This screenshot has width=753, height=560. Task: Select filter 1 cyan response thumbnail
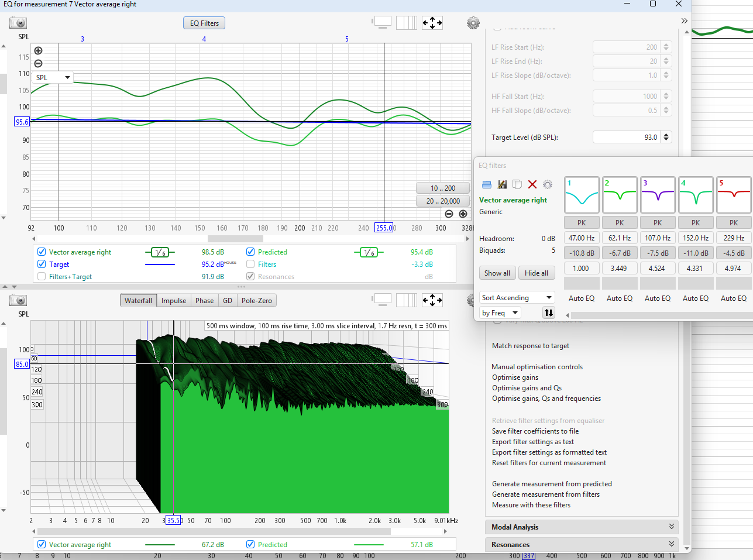[x=582, y=195]
